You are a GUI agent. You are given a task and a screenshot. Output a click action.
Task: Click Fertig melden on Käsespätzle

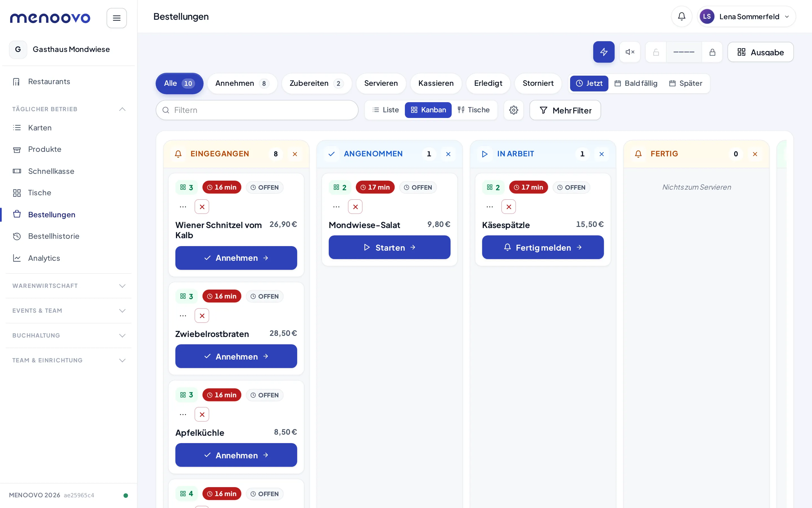(542, 247)
